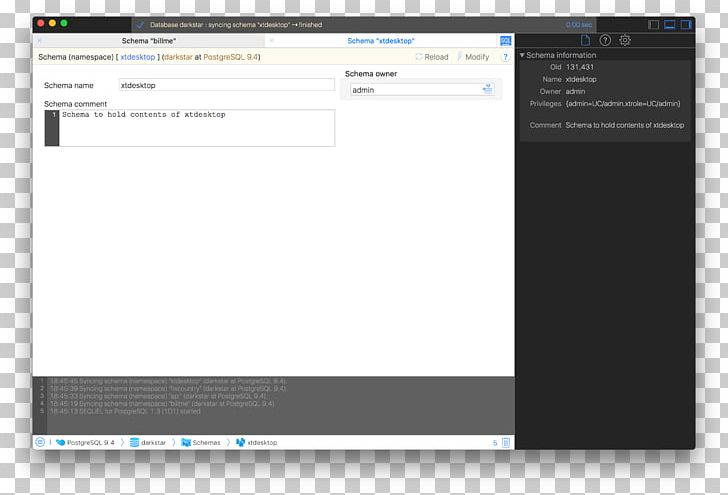Click the Schemas folder icon in breadcrumb

[186, 443]
